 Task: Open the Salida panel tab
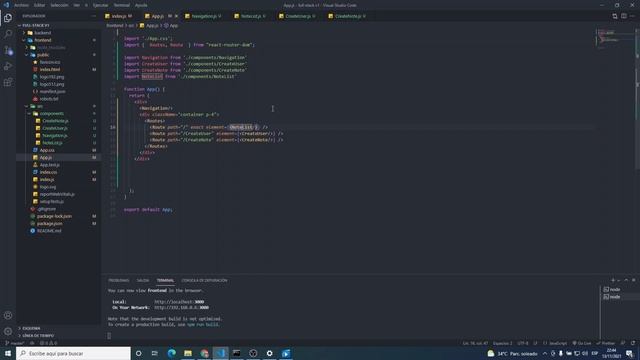143,280
